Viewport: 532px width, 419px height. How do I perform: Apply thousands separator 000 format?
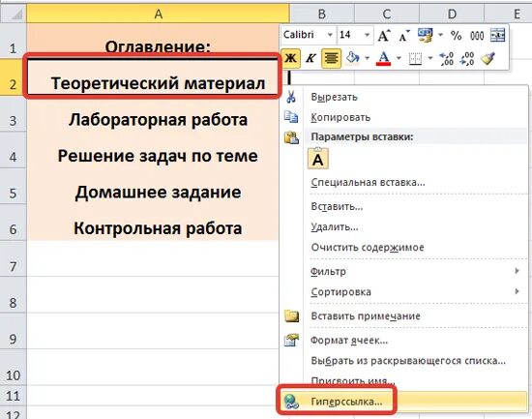pyautogui.click(x=477, y=35)
